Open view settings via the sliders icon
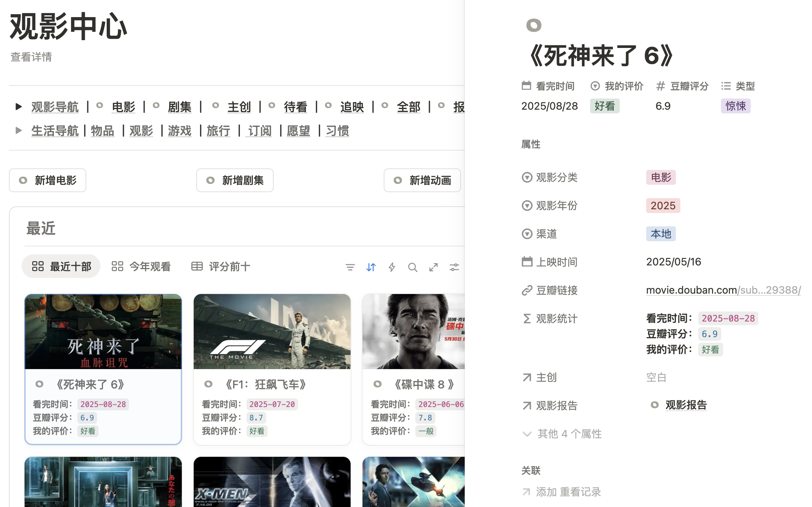The image size is (812, 507). click(454, 267)
